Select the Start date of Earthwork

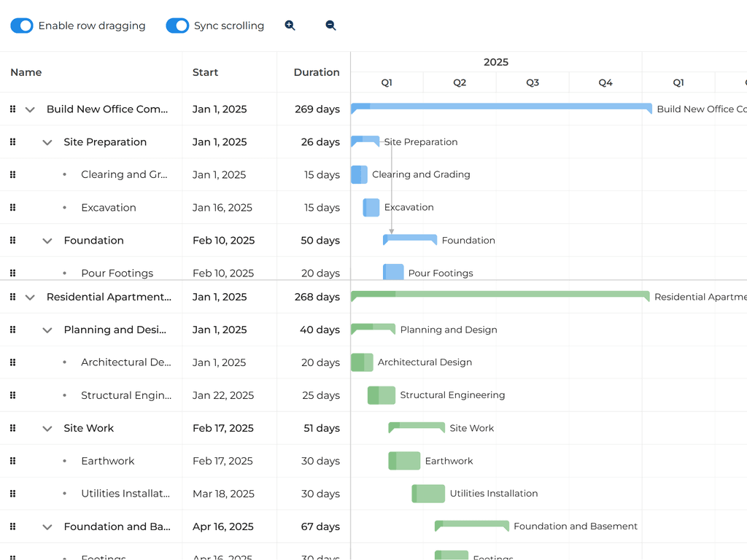pos(223,461)
